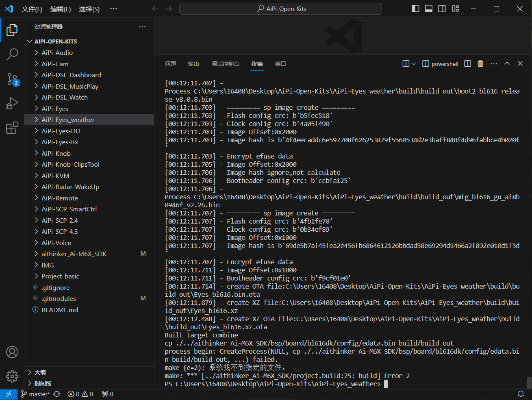Image resolution: width=532 pixels, height=400 pixels.
Task: Open the Manage gear icon
Action: [12, 376]
